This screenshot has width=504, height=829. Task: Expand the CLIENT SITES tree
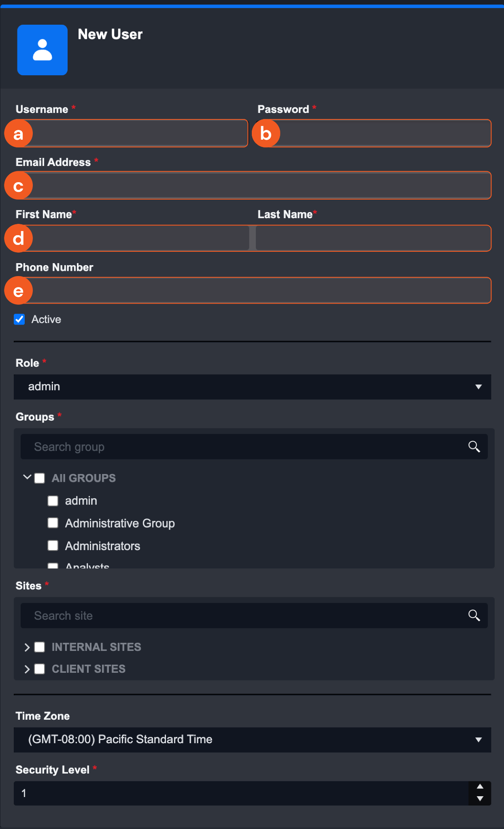(27, 669)
